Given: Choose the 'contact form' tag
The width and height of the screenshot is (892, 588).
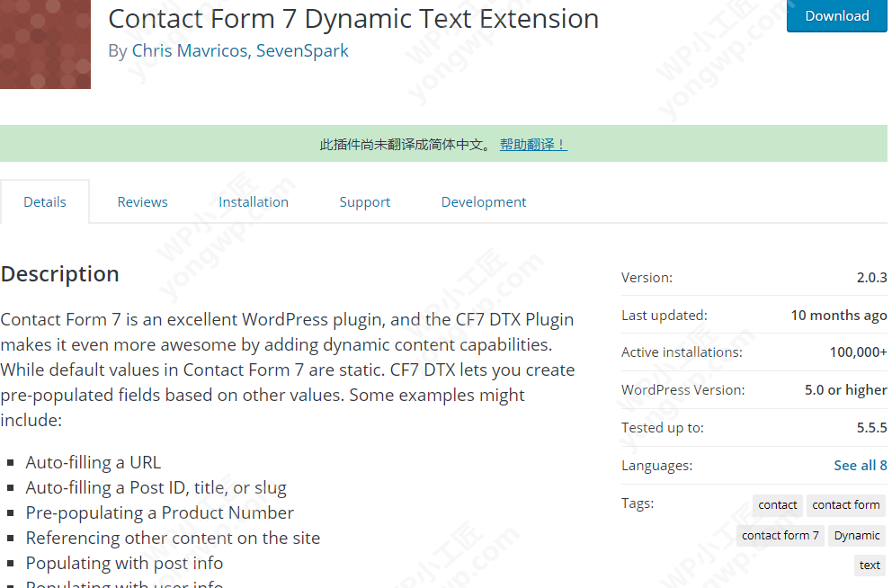Looking at the screenshot, I should pyautogui.click(x=845, y=505).
